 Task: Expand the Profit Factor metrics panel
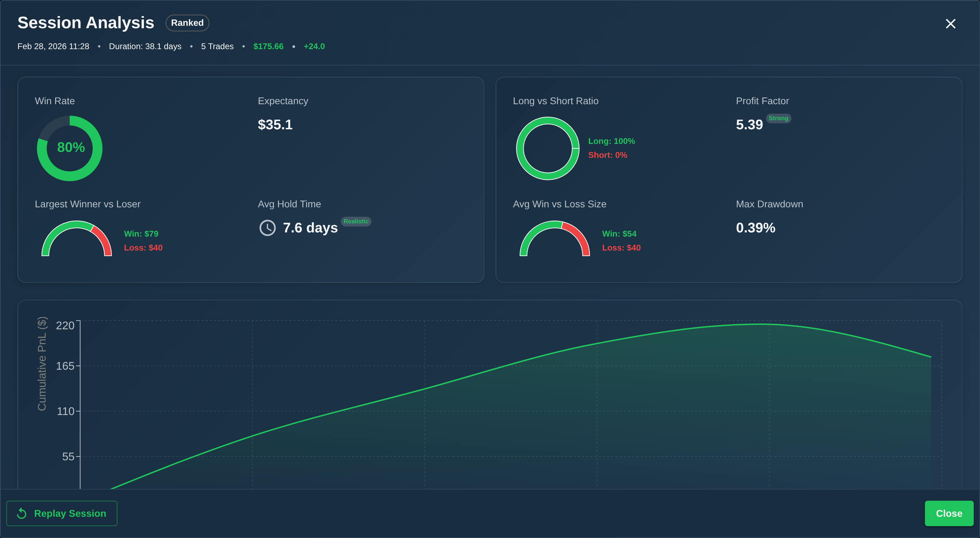[x=728, y=180]
